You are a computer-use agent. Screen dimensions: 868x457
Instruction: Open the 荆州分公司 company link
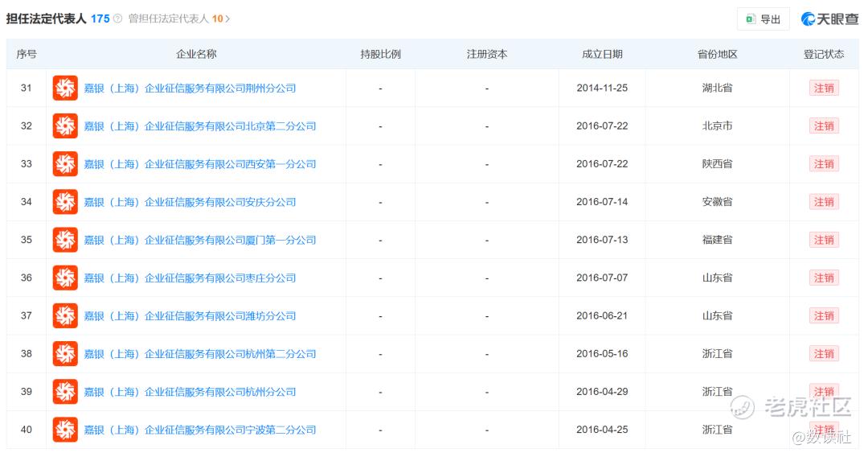point(190,88)
